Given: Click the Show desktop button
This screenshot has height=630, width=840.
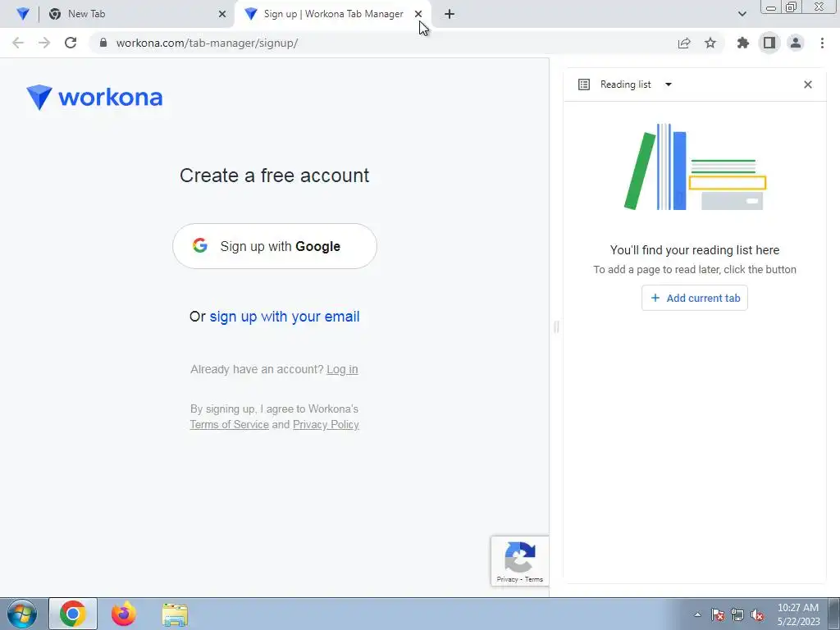Looking at the screenshot, I should (834, 614).
